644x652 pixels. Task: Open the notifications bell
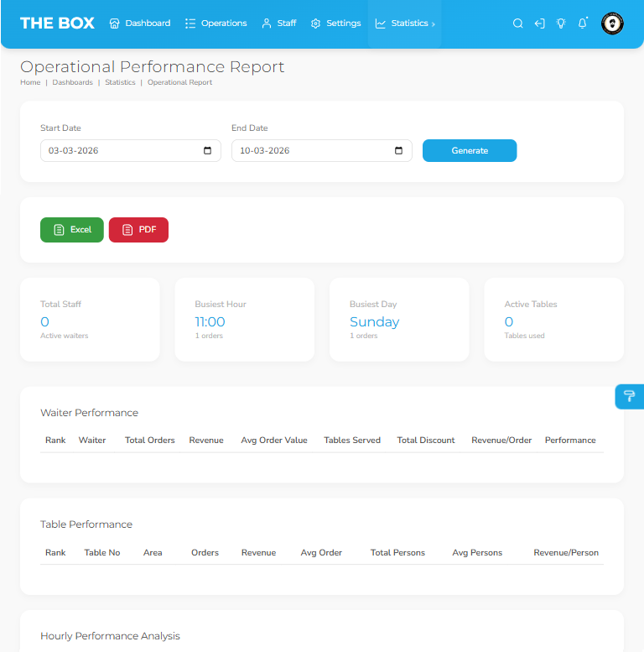click(583, 23)
